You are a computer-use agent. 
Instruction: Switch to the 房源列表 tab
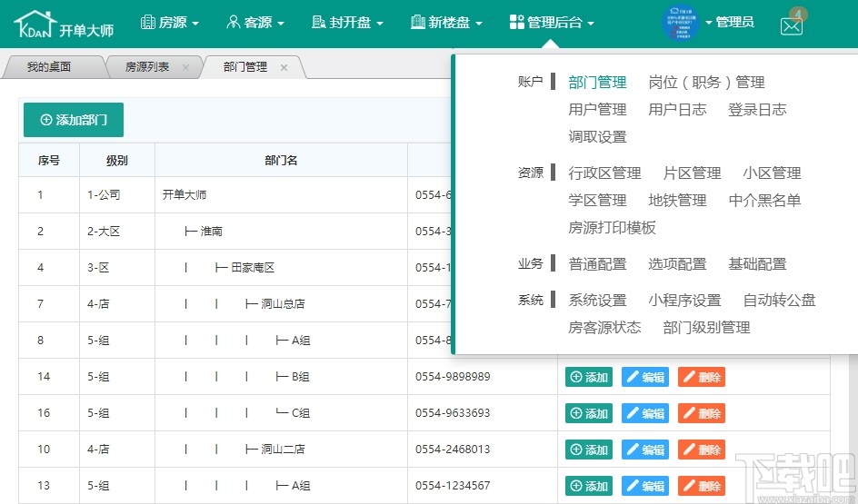pyautogui.click(x=147, y=66)
